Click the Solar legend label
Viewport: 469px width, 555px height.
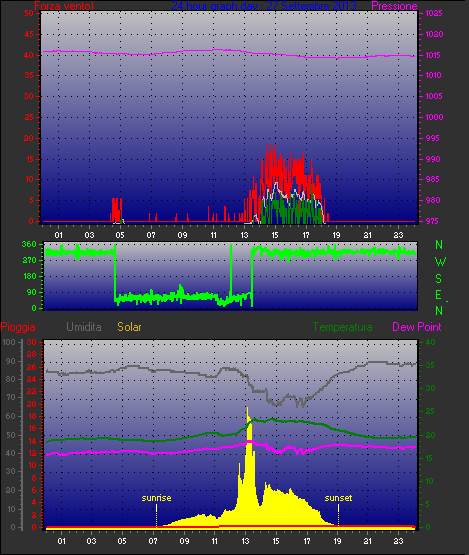click(x=129, y=327)
